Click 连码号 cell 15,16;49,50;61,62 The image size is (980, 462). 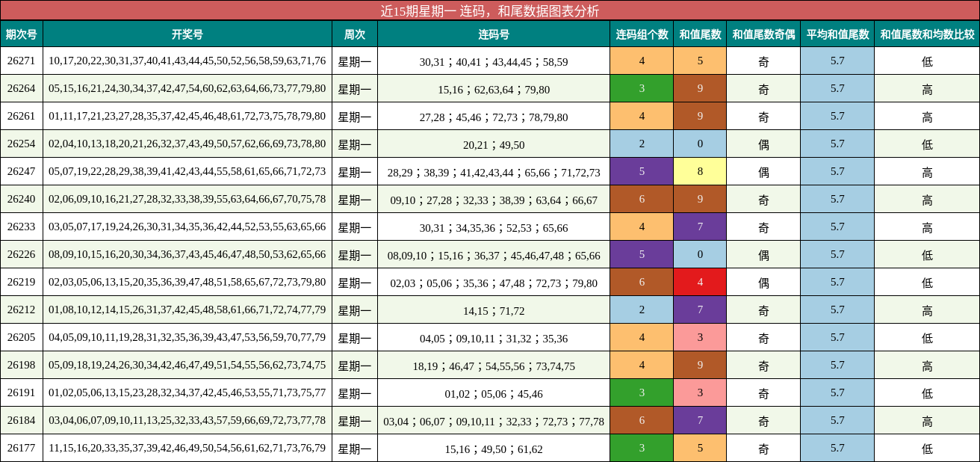(x=494, y=449)
